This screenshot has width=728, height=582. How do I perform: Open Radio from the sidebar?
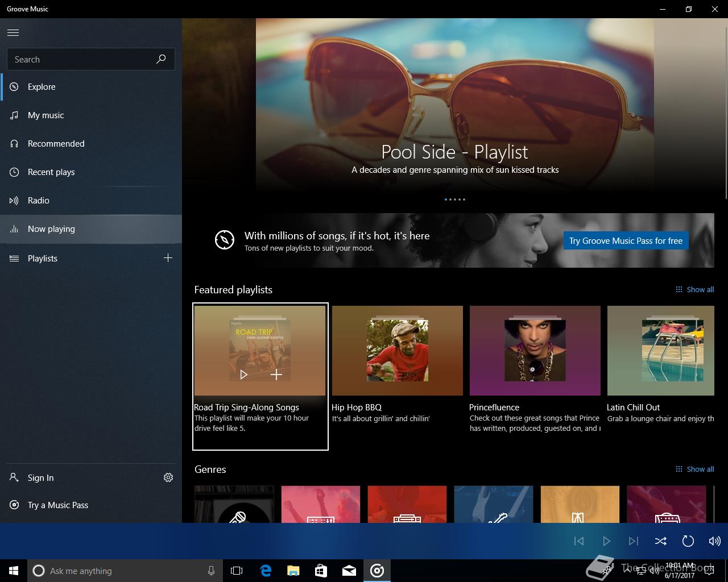(x=91, y=201)
